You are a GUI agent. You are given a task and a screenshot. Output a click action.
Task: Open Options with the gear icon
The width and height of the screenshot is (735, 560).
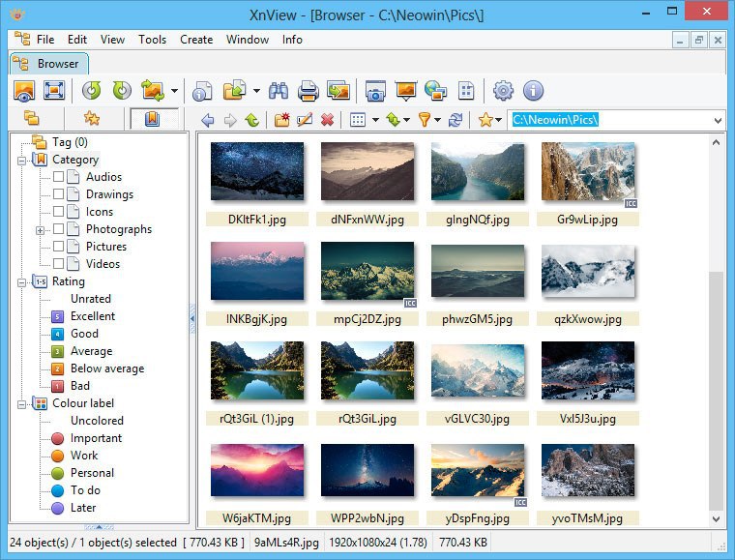click(x=503, y=91)
